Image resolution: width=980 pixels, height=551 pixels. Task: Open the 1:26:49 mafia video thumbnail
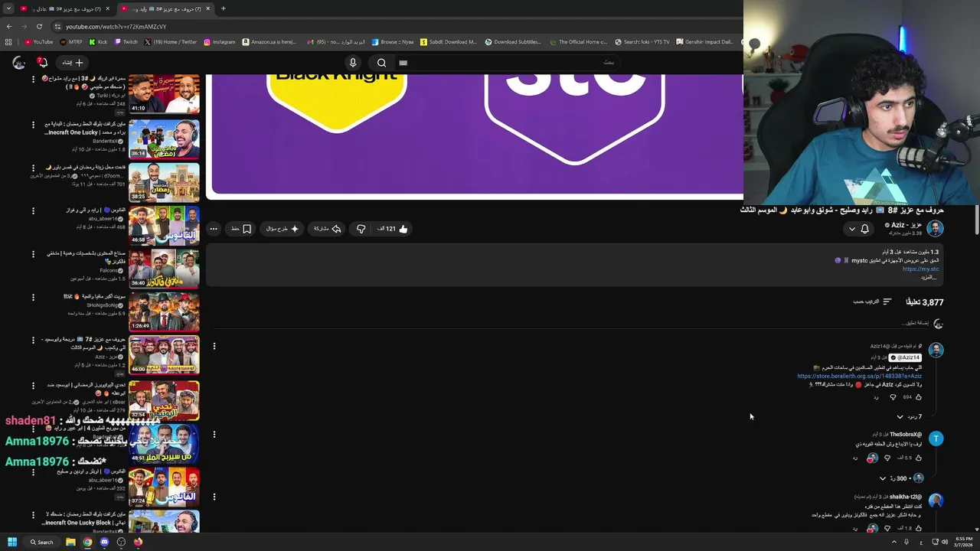pos(164,311)
